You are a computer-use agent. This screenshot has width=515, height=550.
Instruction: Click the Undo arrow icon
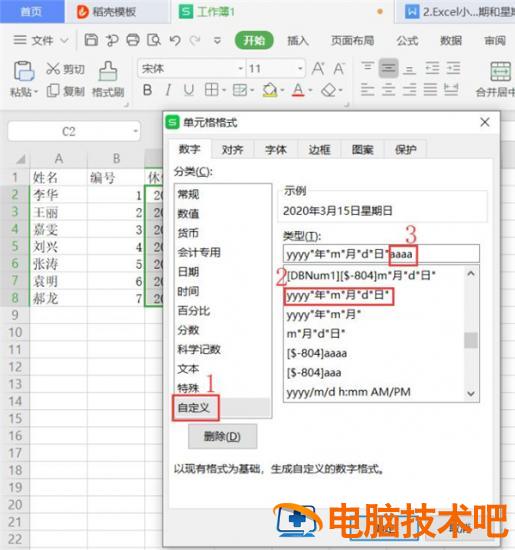pos(175,41)
